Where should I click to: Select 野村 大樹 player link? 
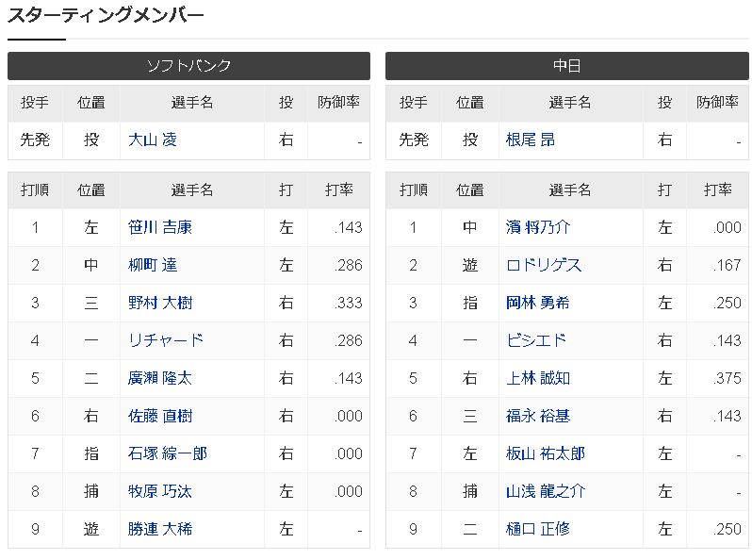pyautogui.click(x=160, y=303)
